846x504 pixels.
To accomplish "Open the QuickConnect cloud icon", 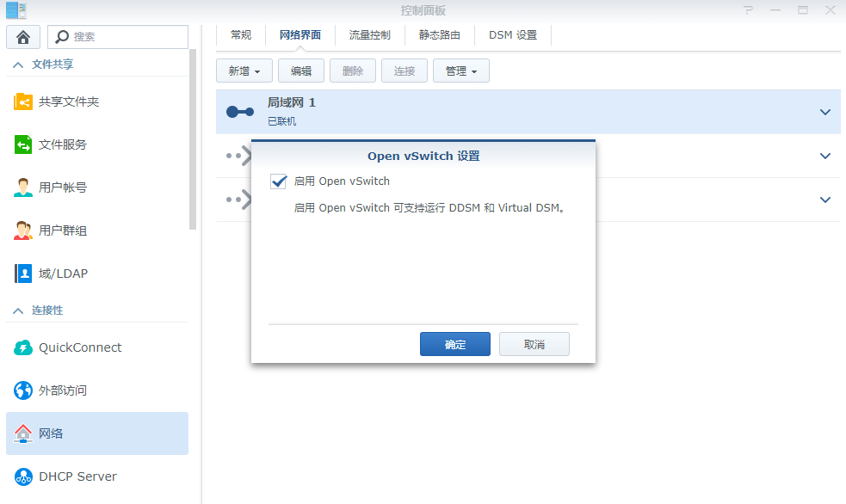I will pyautogui.click(x=23, y=347).
